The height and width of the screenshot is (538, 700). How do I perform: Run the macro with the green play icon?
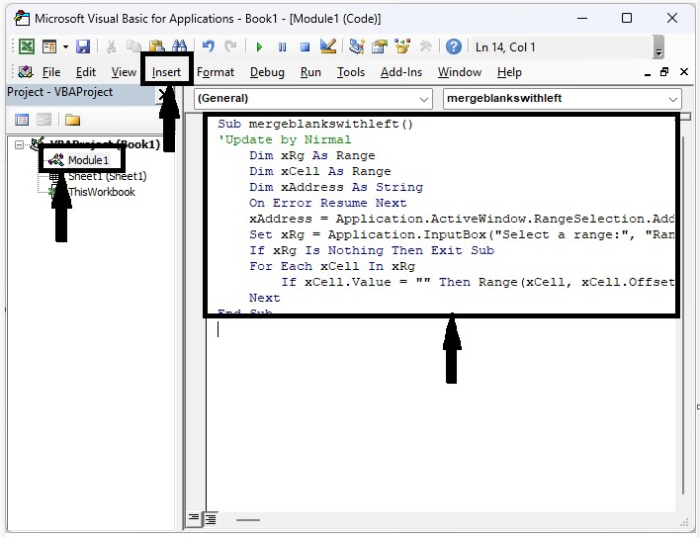[259, 47]
